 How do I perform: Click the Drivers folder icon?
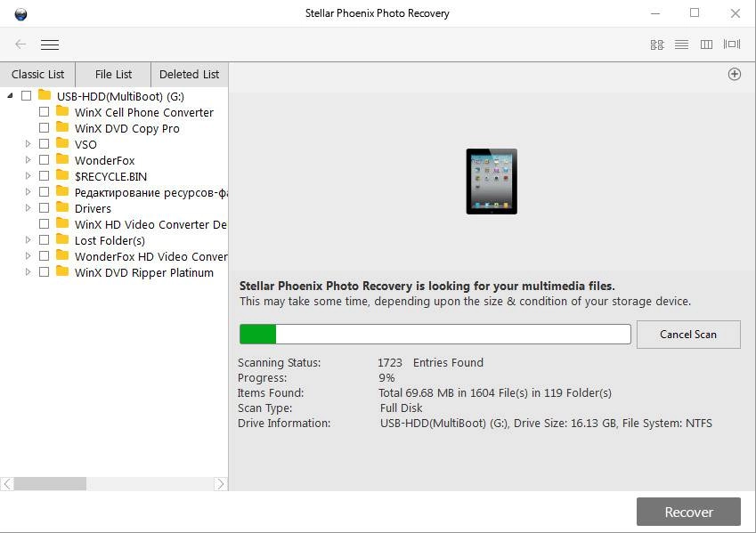point(62,206)
